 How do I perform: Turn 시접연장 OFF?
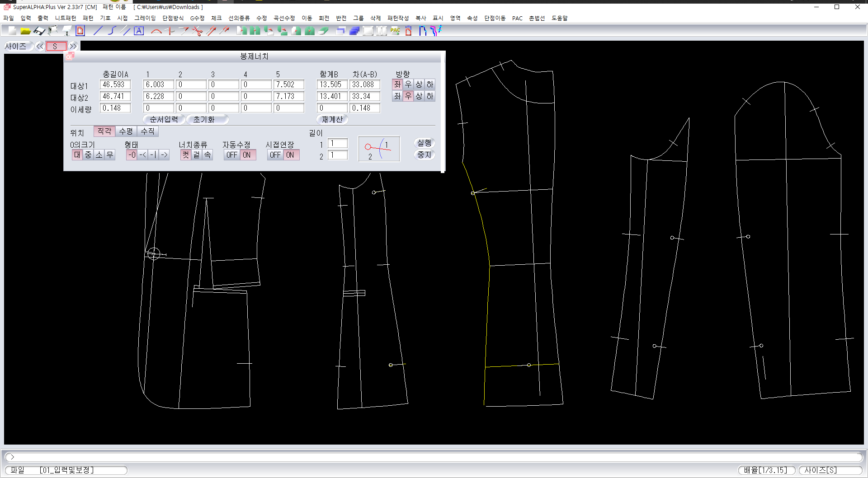point(275,155)
